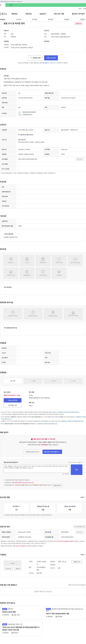Jump to the 전형방법 section tab
This screenshot has width=86, height=644.
[66, 19]
